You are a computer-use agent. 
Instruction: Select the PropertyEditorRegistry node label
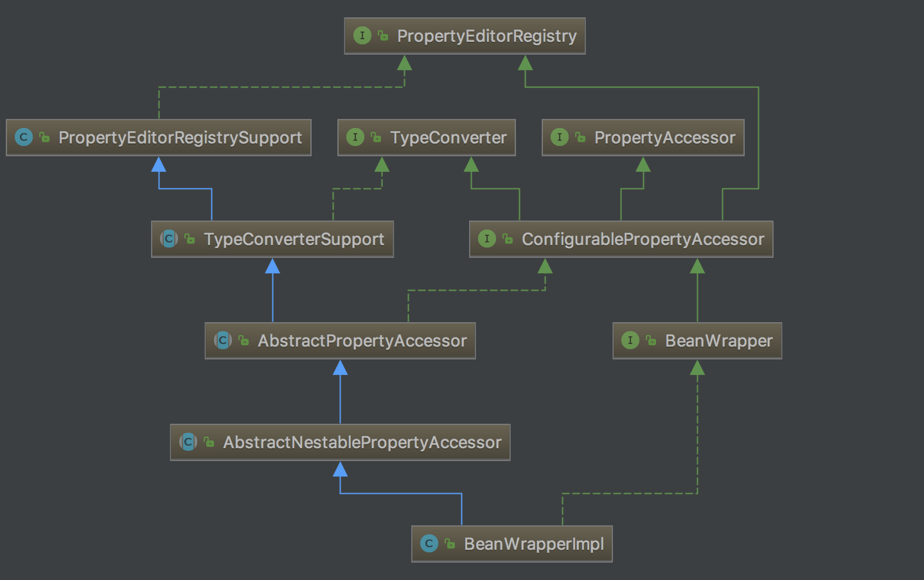coord(486,36)
